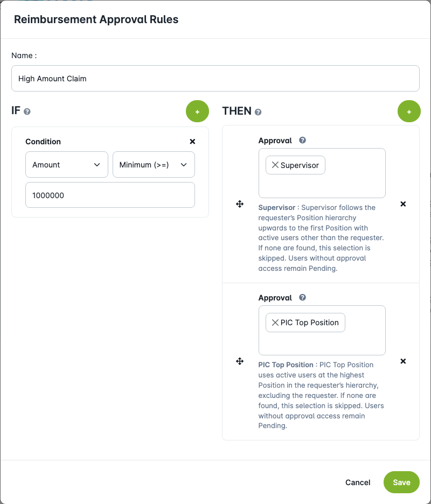Open the help icon next to IF

(x=27, y=111)
